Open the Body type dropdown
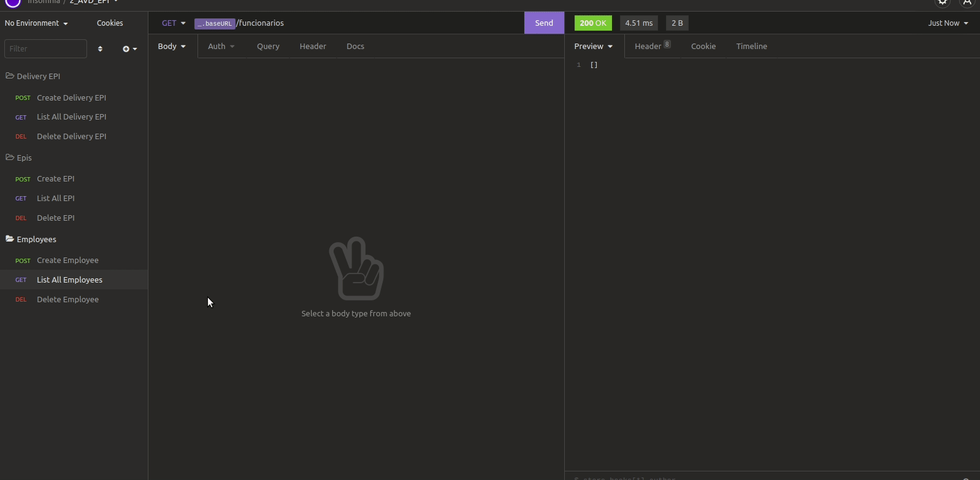980x480 pixels. 172,47
